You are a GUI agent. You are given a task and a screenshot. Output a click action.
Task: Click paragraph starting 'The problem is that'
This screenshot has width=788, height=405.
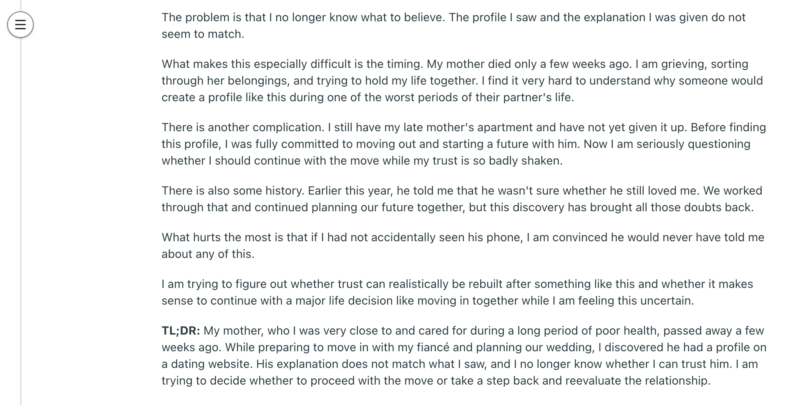pyautogui.click(x=453, y=26)
